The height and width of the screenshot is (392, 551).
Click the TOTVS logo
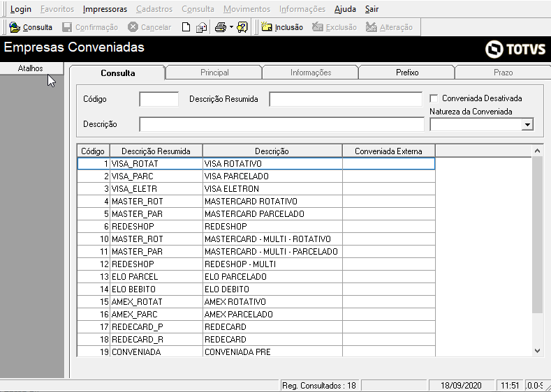tap(515, 49)
